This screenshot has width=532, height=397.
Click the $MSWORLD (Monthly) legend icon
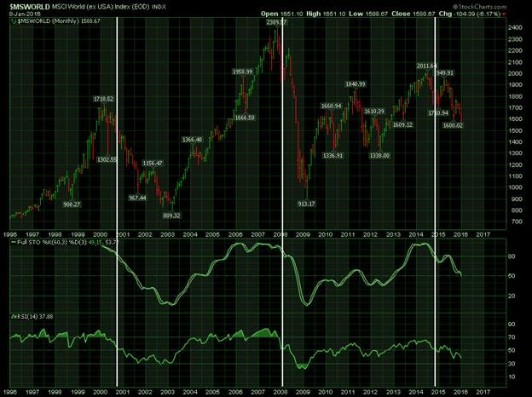[14, 21]
